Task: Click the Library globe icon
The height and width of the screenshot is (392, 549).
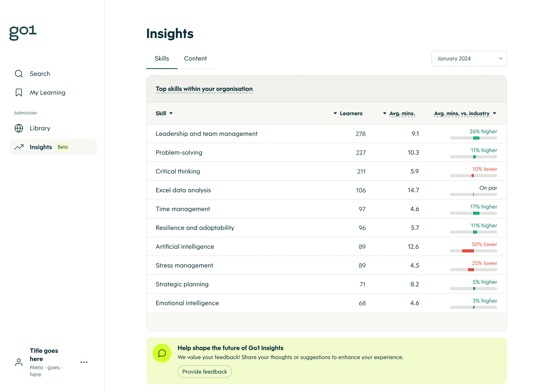Action: (19, 128)
